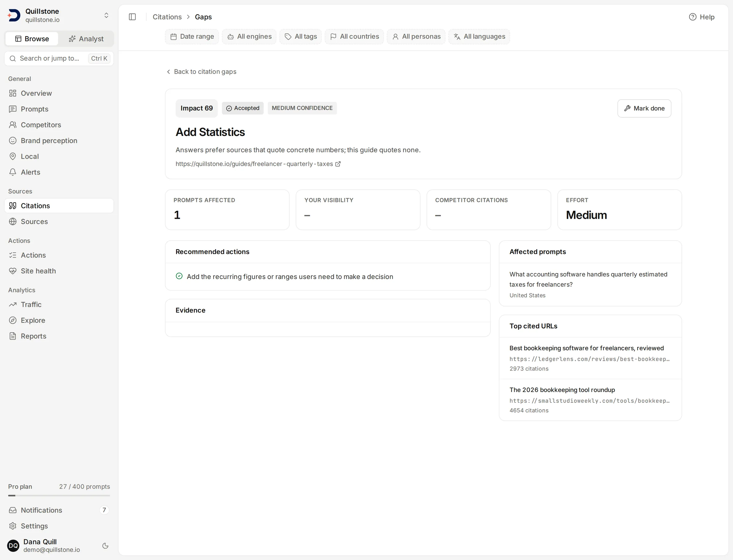Toggle the sidebar panel icon
This screenshot has height=560, width=733.
132,17
